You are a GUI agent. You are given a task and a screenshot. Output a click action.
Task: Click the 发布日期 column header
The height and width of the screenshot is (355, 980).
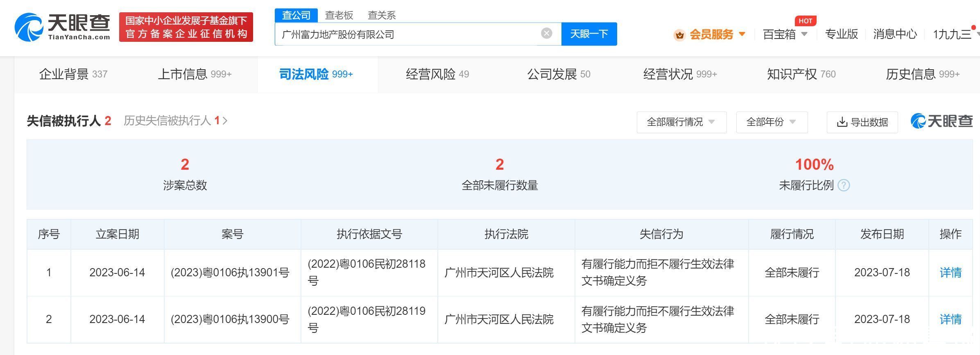pos(882,234)
